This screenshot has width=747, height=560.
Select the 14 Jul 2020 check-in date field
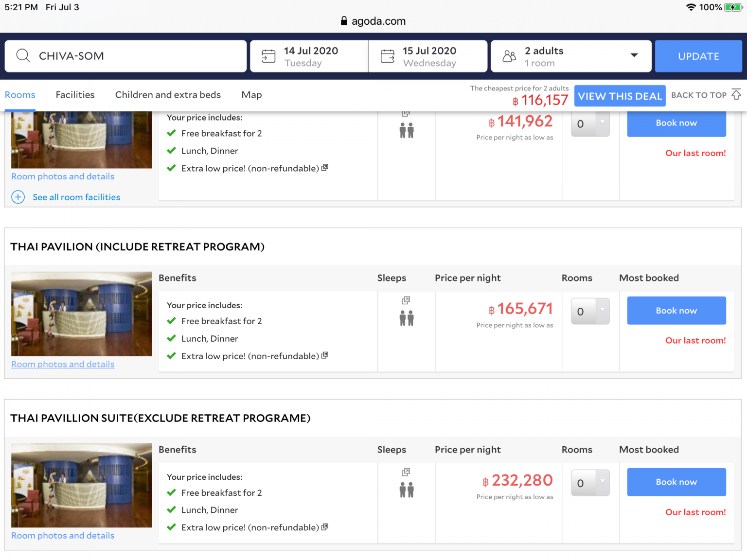[x=309, y=56]
